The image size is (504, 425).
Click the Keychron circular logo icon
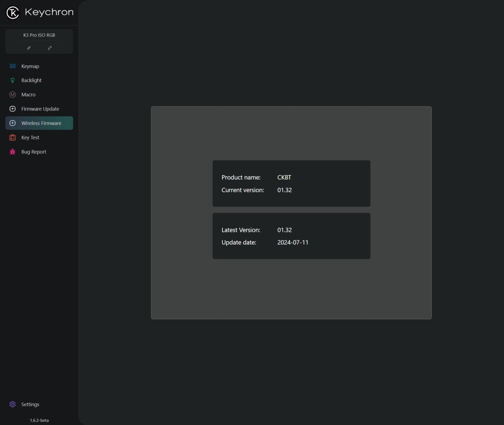pos(13,13)
